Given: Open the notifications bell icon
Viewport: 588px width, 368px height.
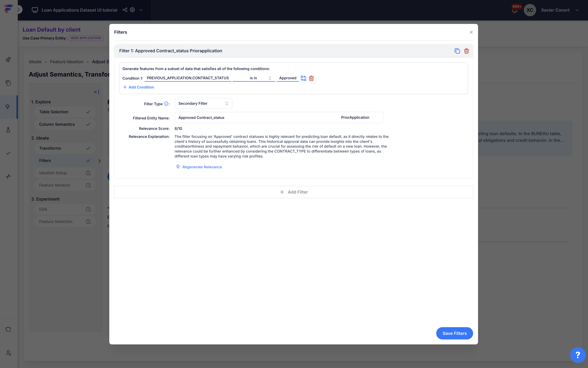Looking at the screenshot, I should (x=514, y=11).
